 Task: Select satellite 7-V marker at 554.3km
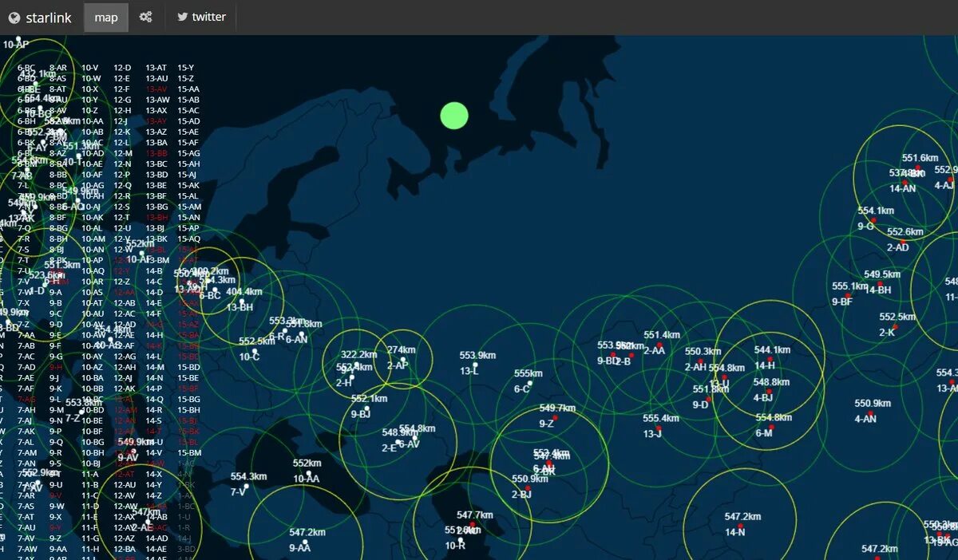[x=247, y=486]
